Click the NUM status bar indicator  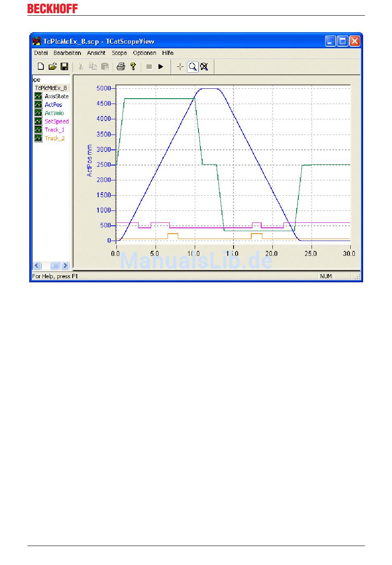tap(326, 276)
